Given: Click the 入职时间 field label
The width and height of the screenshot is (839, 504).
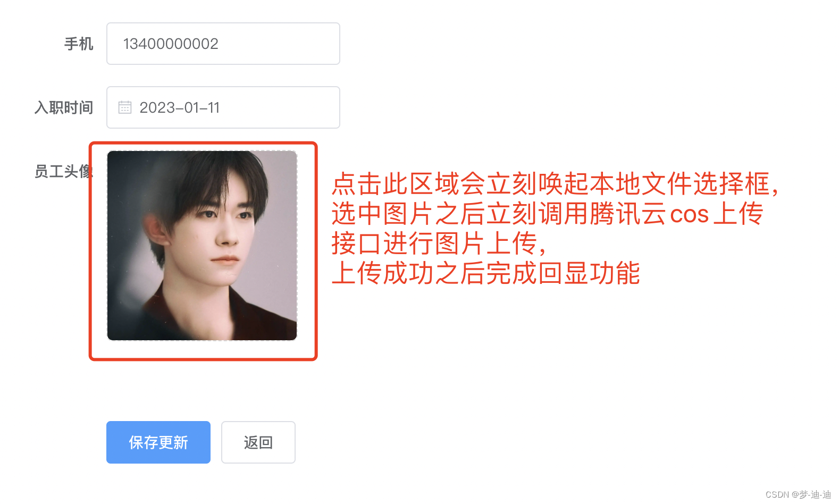Looking at the screenshot, I should click(x=64, y=107).
